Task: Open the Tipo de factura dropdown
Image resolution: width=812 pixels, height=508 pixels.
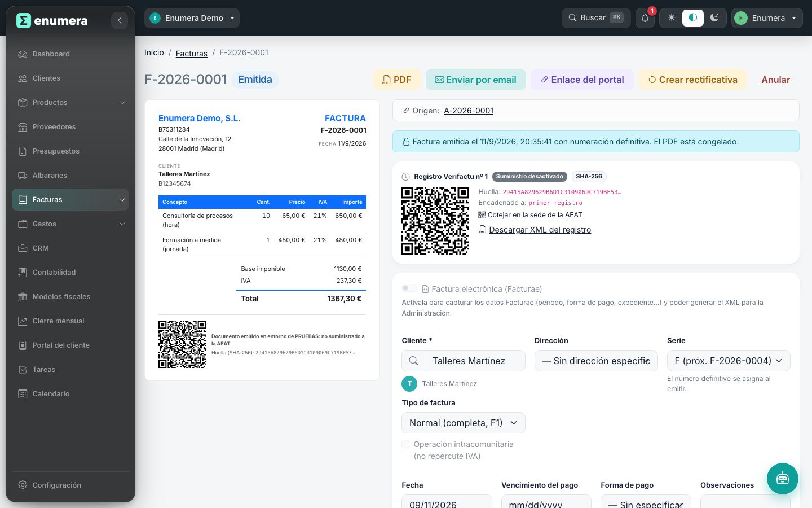Action: (464, 423)
